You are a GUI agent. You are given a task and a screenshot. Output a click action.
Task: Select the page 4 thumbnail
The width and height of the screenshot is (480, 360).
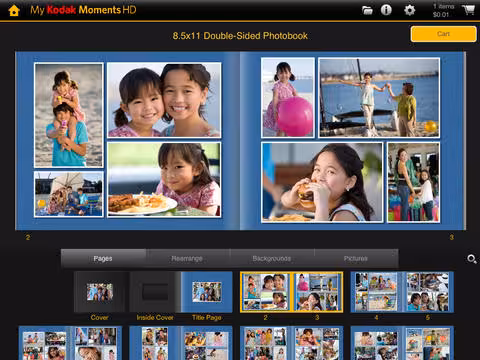point(376,292)
